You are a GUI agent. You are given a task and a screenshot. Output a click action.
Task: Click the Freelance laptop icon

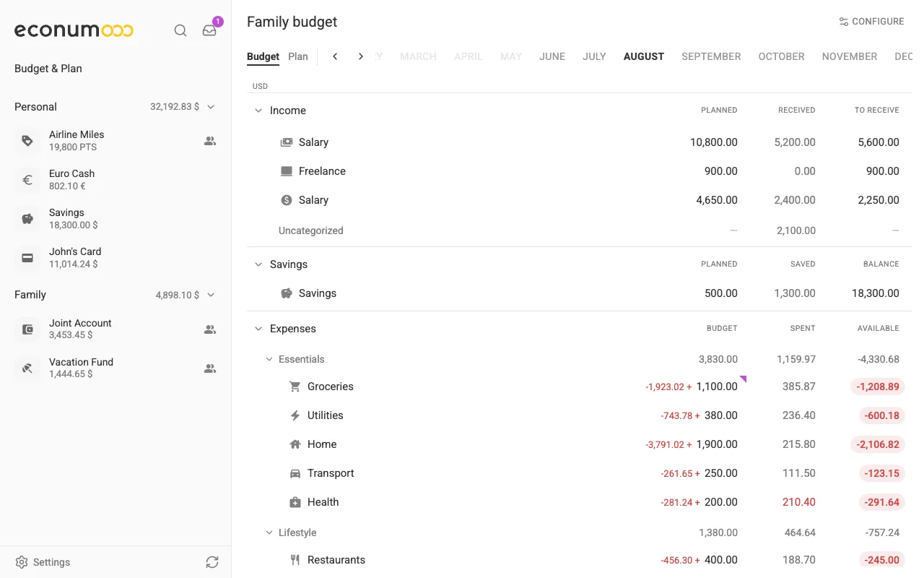[x=287, y=171]
